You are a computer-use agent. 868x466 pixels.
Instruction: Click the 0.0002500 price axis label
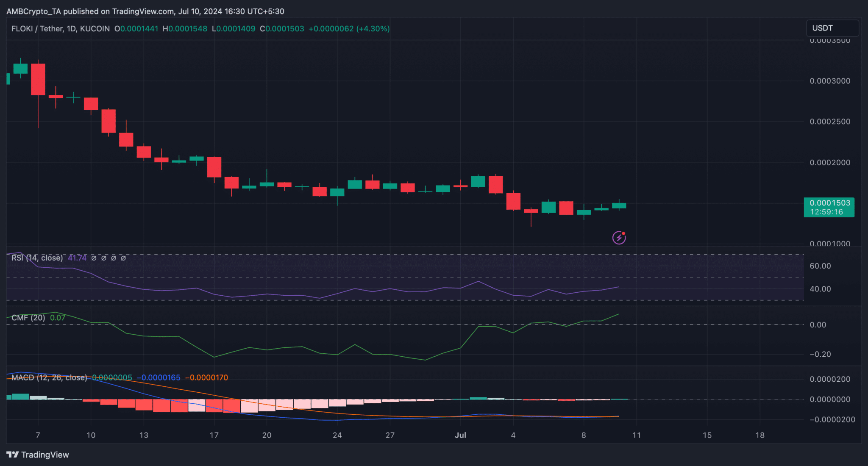coord(830,122)
